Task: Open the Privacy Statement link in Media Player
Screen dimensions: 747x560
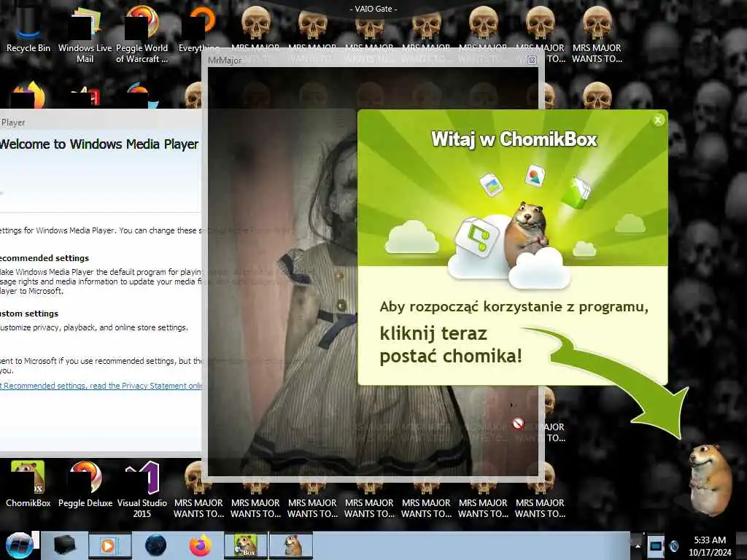Action: 101,386
